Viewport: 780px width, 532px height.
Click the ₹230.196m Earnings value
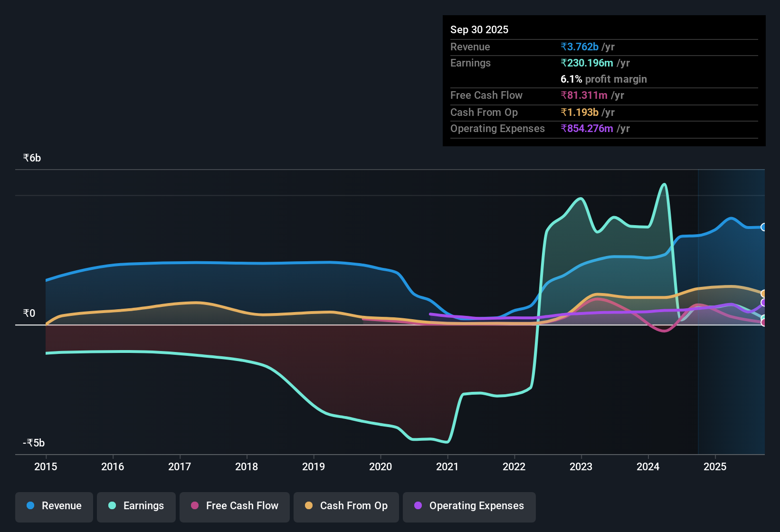click(x=587, y=63)
